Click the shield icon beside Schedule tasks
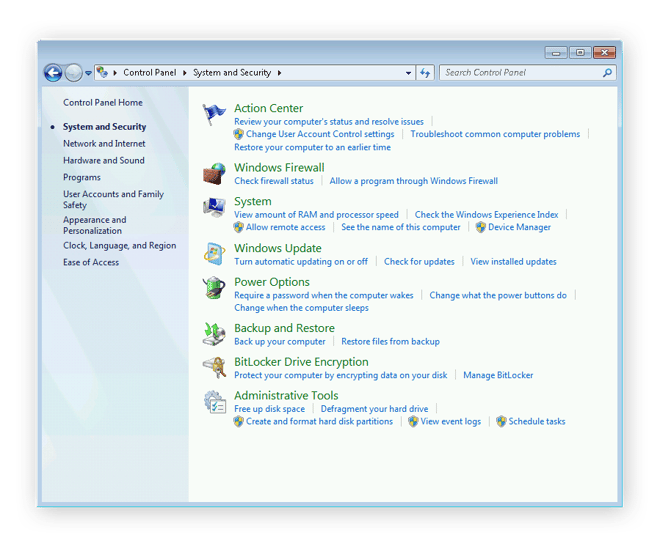660x546 pixels. [501, 421]
